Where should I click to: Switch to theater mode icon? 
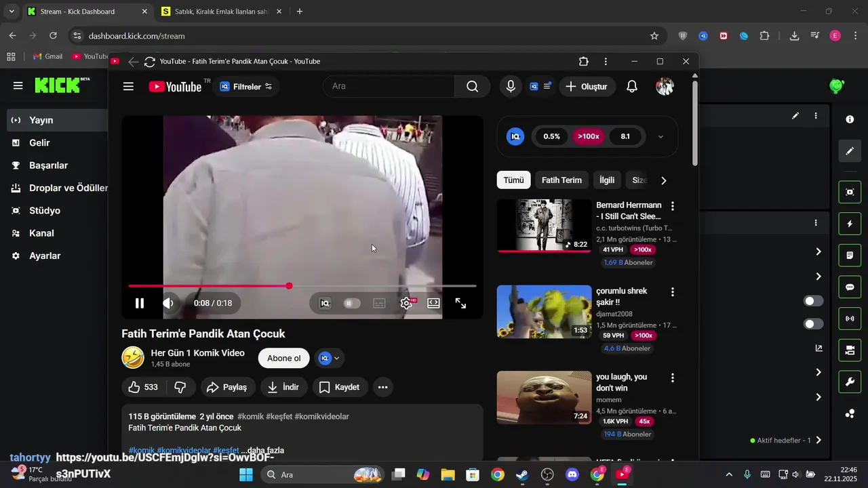click(x=433, y=303)
